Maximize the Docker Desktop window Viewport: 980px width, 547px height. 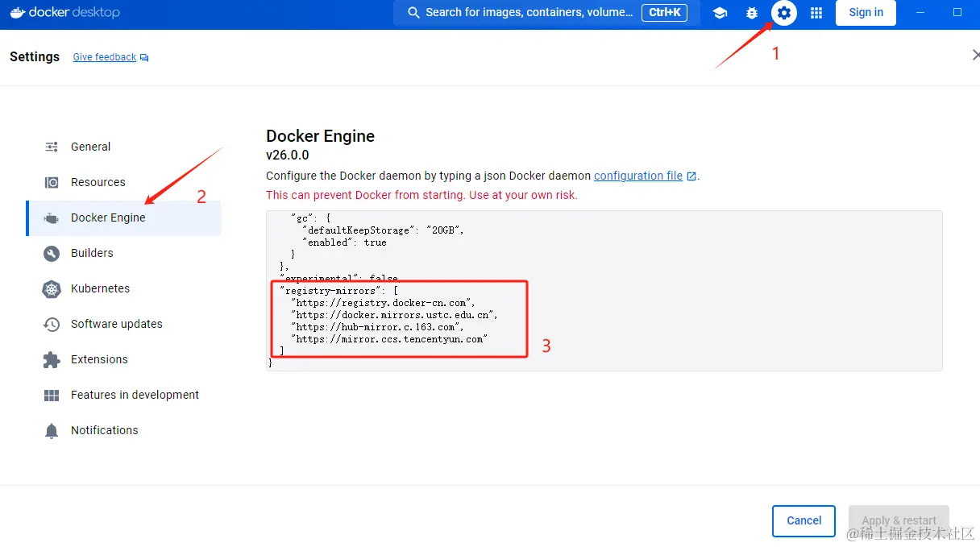pyautogui.click(x=957, y=12)
